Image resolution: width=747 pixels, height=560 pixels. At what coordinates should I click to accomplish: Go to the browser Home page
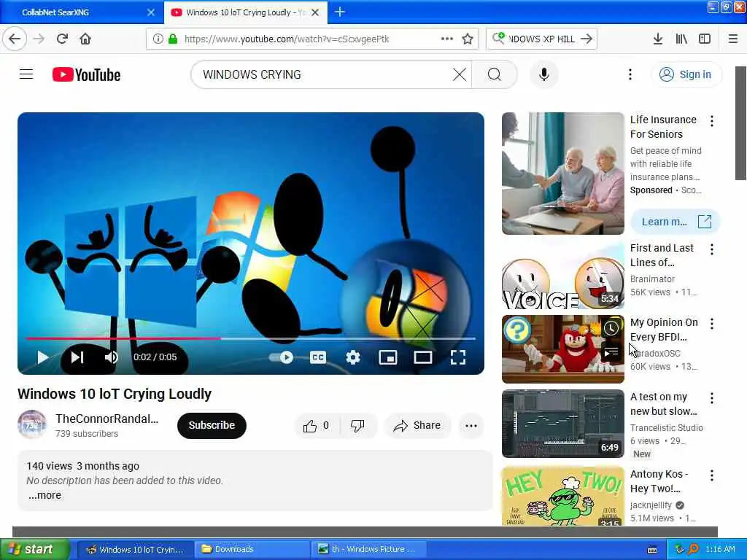point(85,39)
